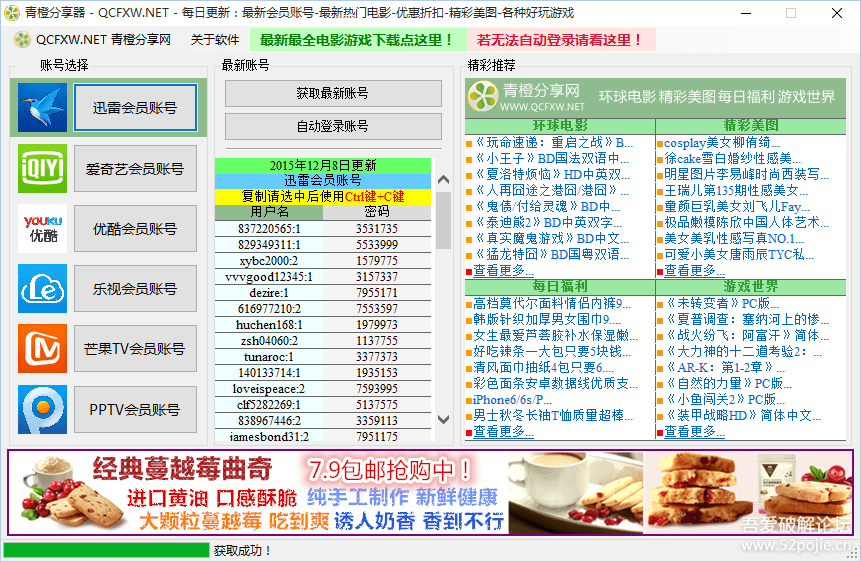Screen dimensions: 861x562
Task: Open 泰迪熊2 BD中英双字 link
Action: coord(548,222)
